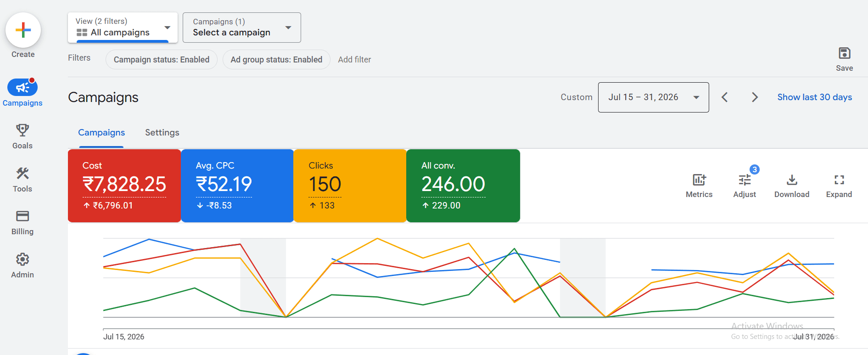Screen dimensions: 868x355
Task: Click the ₹52.19 average CPC value
Action: (x=224, y=185)
